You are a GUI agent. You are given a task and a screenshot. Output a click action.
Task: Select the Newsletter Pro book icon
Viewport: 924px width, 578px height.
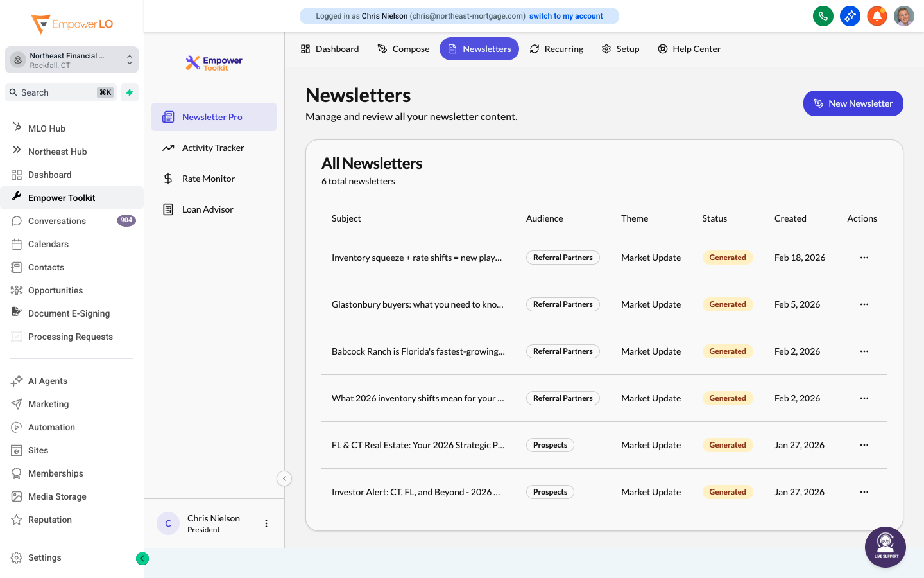point(168,117)
